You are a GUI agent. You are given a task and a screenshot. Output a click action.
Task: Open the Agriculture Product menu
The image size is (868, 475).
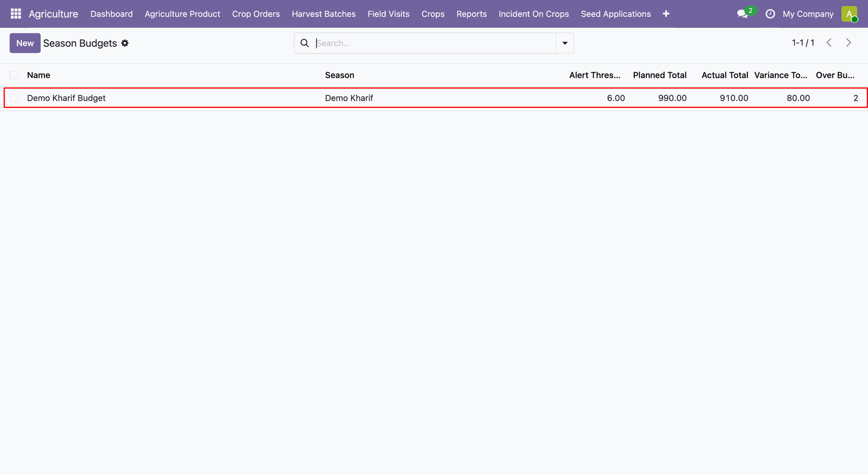[x=182, y=14]
